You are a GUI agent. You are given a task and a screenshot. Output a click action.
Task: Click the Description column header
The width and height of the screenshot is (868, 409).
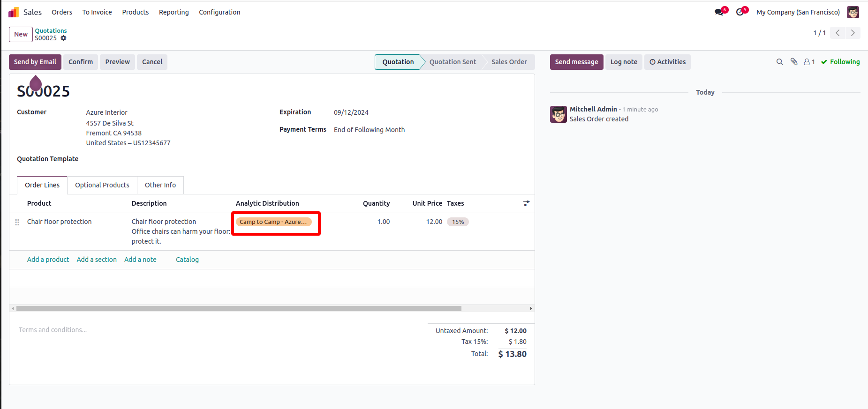[149, 203]
